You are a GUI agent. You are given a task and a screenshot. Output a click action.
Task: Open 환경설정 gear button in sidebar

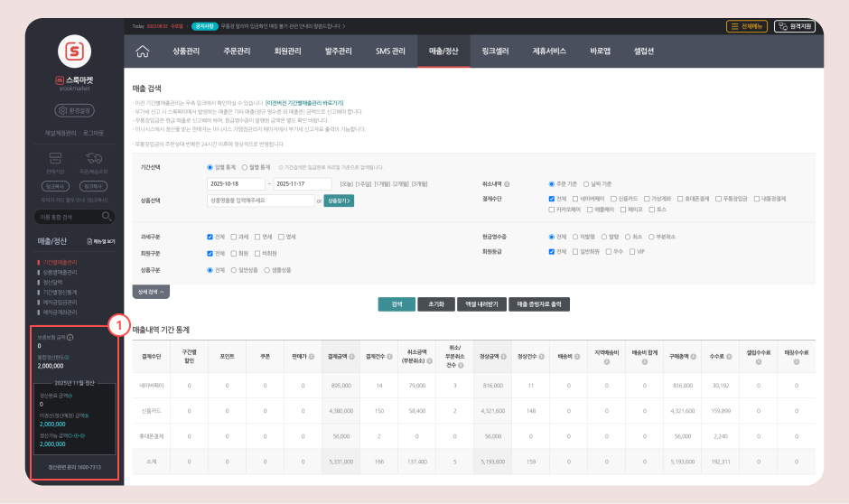click(x=74, y=111)
